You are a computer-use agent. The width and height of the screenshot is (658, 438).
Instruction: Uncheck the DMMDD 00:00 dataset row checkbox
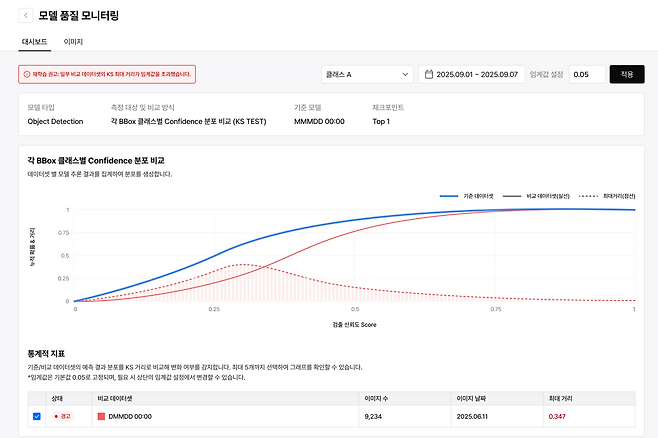(37, 415)
